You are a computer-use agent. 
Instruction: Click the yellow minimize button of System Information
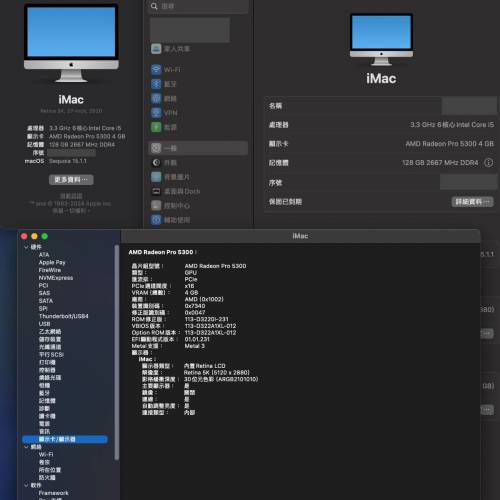(x=34, y=236)
